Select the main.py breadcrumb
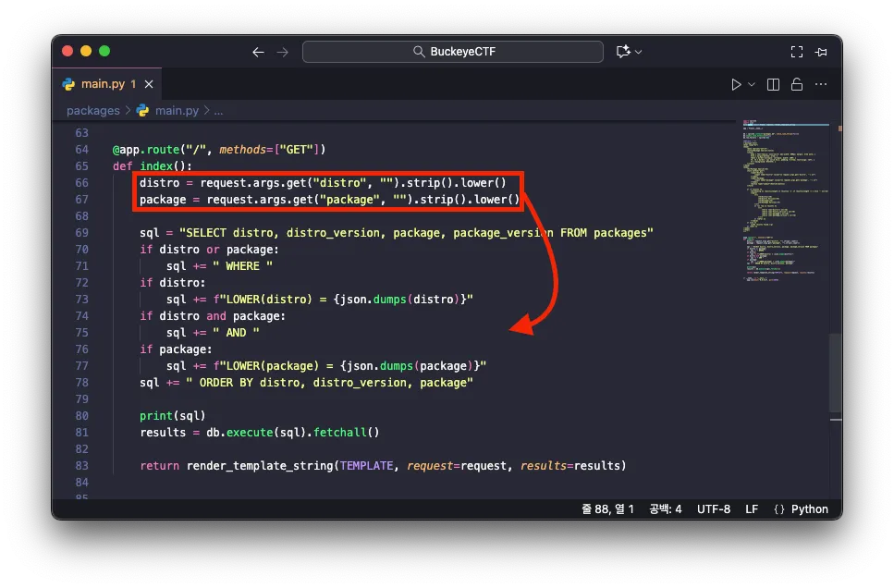This screenshot has height=588, width=894. pos(177,111)
